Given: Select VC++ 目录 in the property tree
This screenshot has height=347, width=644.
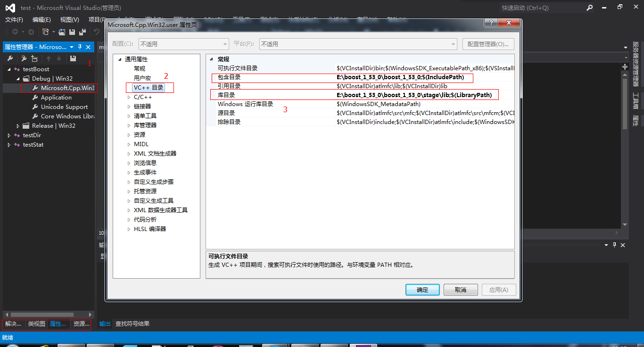Looking at the screenshot, I should (x=149, y=88).
